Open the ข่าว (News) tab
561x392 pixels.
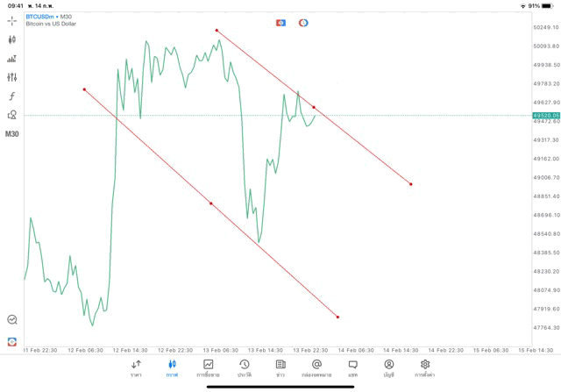pyautogui.click(x=280, y=367)
